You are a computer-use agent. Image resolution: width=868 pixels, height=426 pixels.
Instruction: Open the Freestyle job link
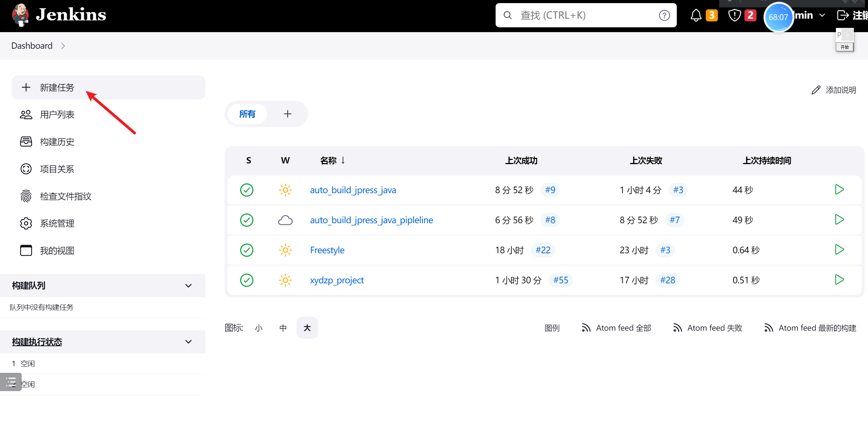point(327,250)
